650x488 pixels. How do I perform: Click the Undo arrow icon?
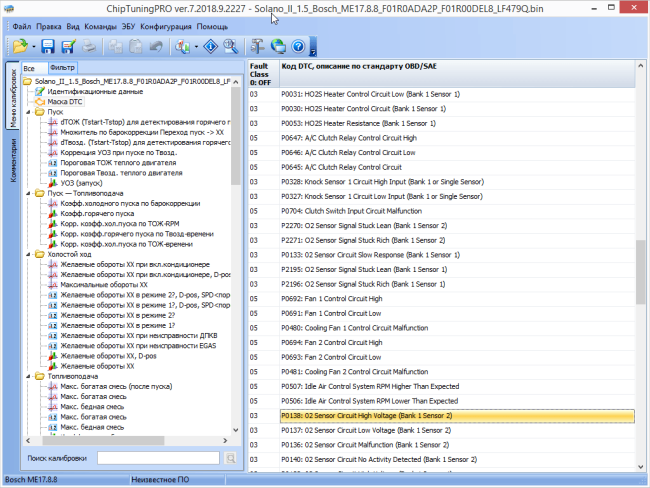point(156,46)
